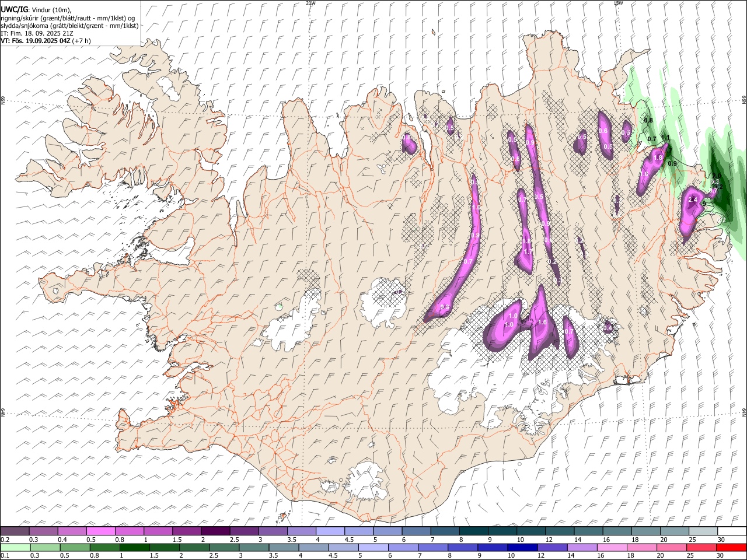Screen dimensions: 747x560
Task: Click the '2.4' snowfall value in East Iceland
Action: [693, 200]
